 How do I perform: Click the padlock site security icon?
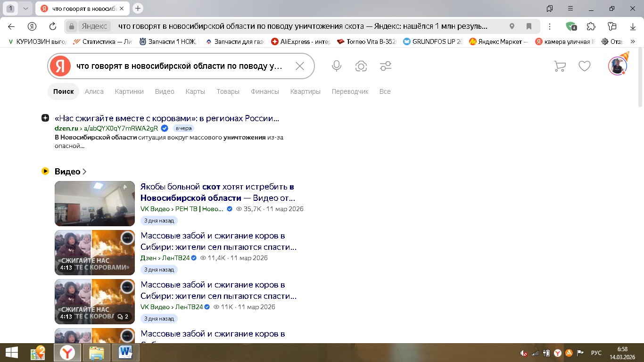(x=71, y=26)
